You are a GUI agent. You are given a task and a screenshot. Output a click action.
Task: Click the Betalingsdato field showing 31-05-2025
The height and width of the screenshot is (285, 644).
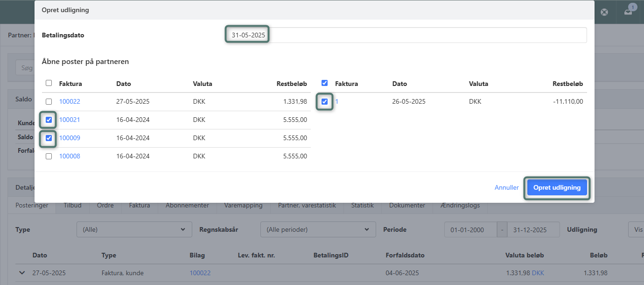247,34
